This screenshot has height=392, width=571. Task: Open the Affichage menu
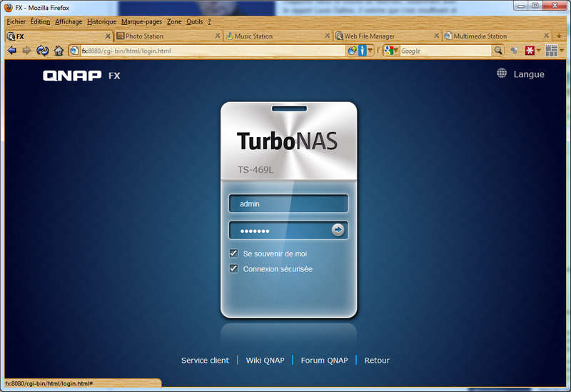point(69,21)
